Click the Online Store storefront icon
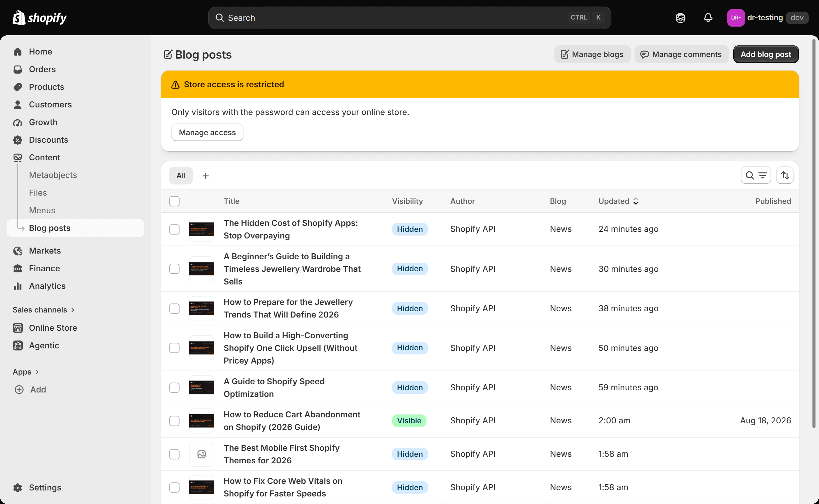Screen dimensions: 819x504 [x=18, y=328]
